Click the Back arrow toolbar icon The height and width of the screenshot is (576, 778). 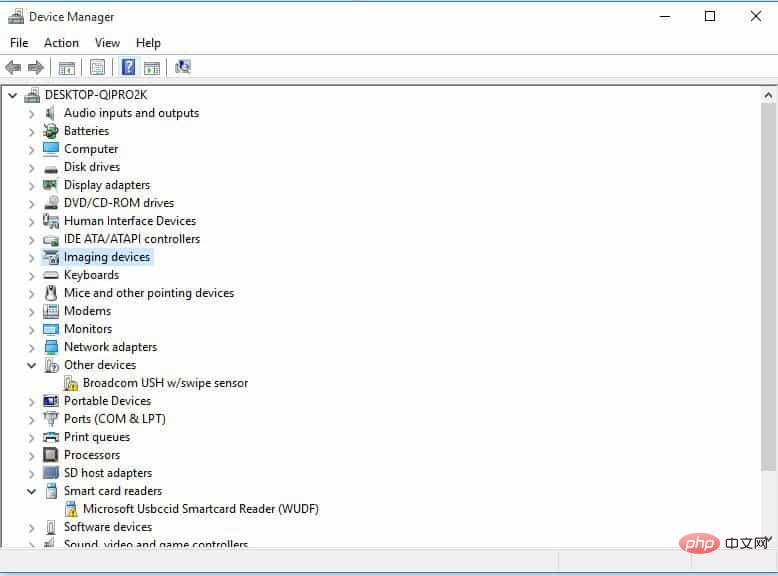pyautogui.click(x=13, y=67)
